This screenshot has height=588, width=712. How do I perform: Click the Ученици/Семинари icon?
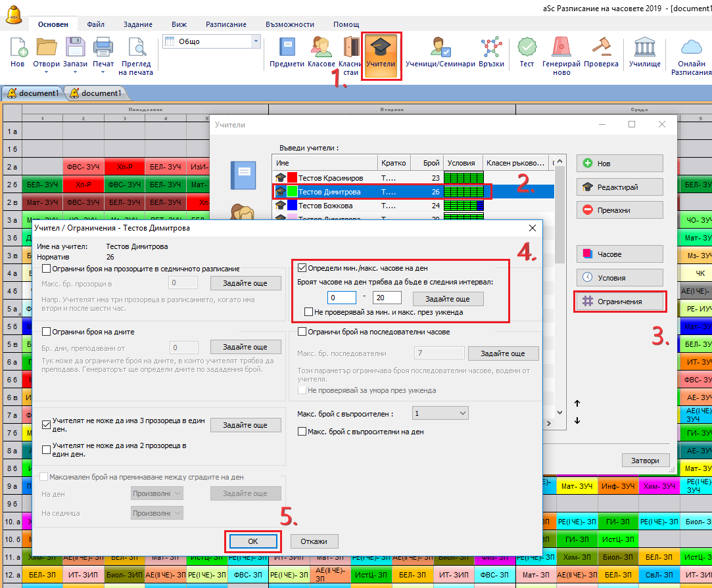point(440,53)
